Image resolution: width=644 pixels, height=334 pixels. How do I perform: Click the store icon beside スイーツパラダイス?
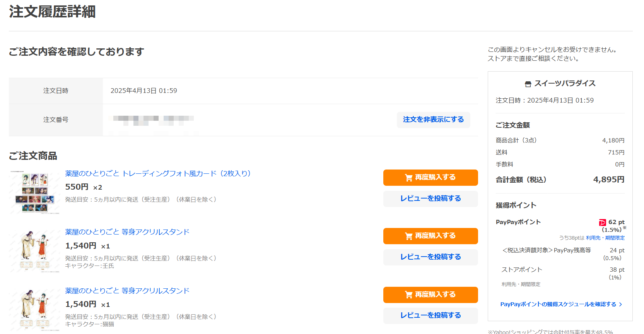click(528, 84)
